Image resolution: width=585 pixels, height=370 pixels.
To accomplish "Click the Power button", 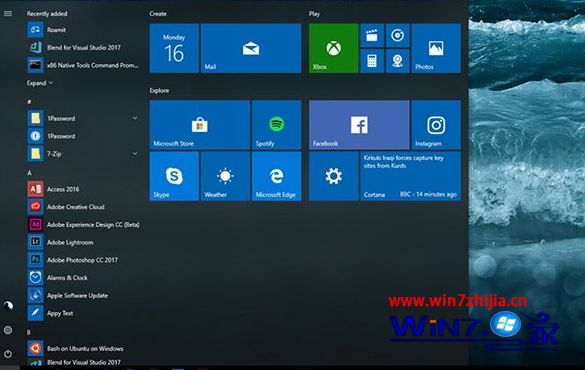I will (8, 354).
